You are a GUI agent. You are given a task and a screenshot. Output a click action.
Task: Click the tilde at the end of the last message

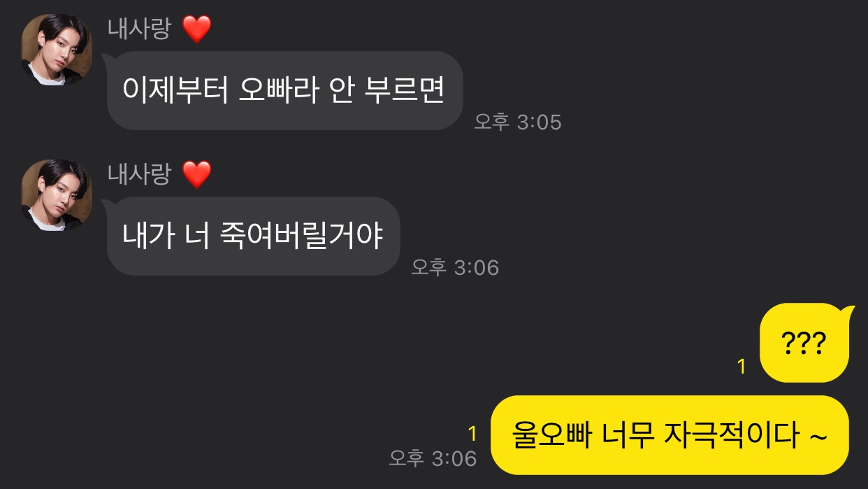818,437
